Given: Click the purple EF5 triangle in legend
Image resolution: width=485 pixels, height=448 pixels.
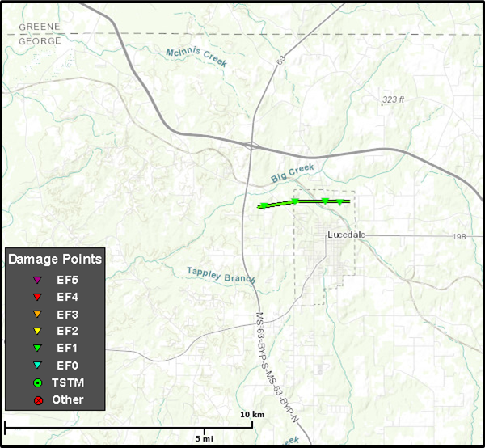Looking at the screenshot, I should pyautogui.click(x=37, y=280).
